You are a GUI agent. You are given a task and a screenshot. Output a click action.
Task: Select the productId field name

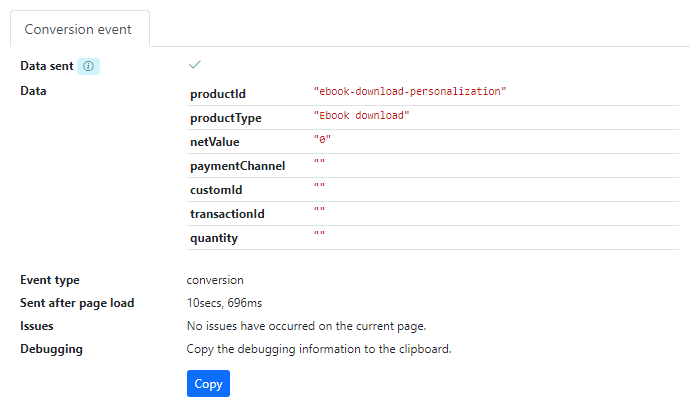click(218, 94)
